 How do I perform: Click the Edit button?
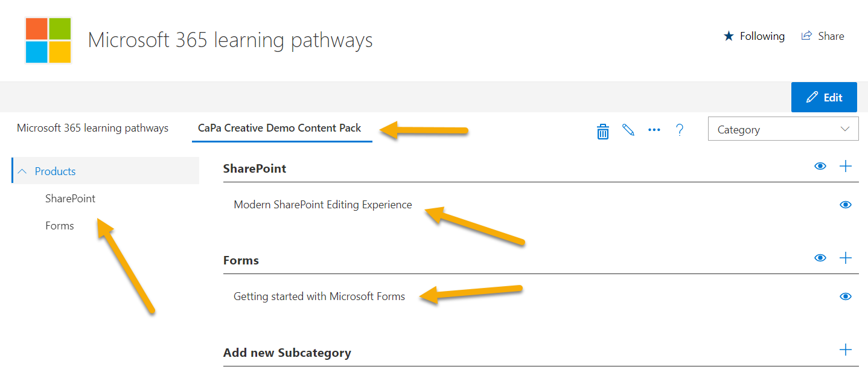coord(824,97)
